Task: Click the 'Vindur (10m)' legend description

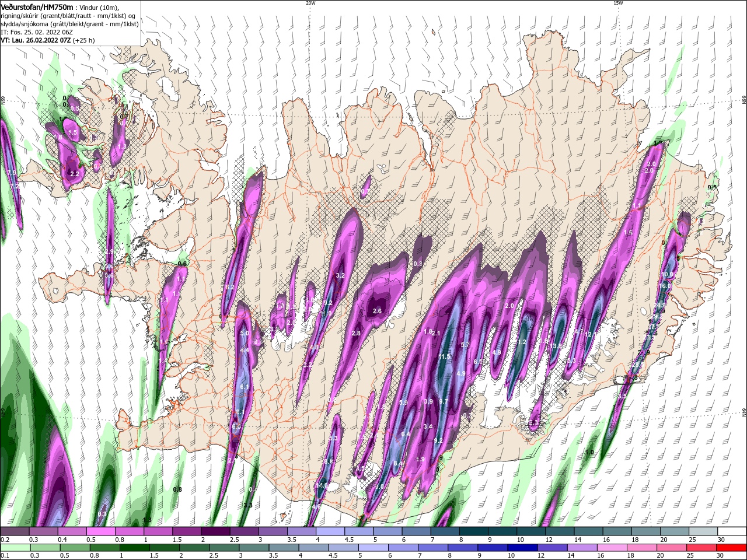Action: pos(100,7)
